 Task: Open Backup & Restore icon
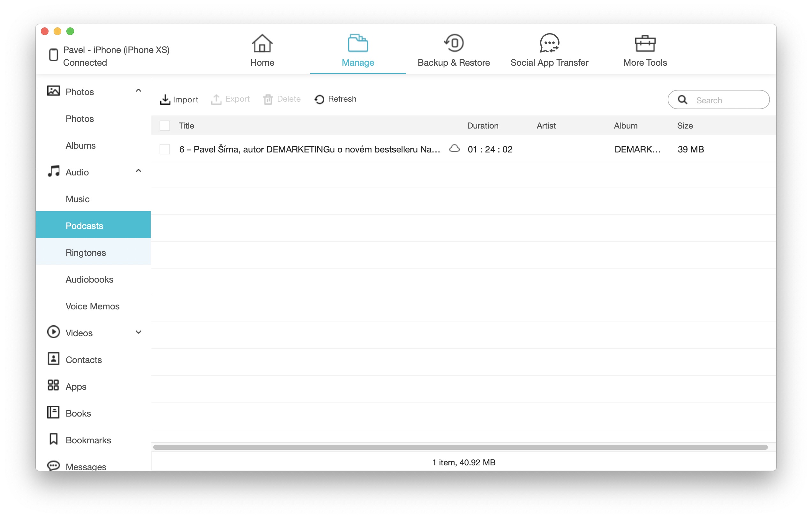(x=454, y=43)
